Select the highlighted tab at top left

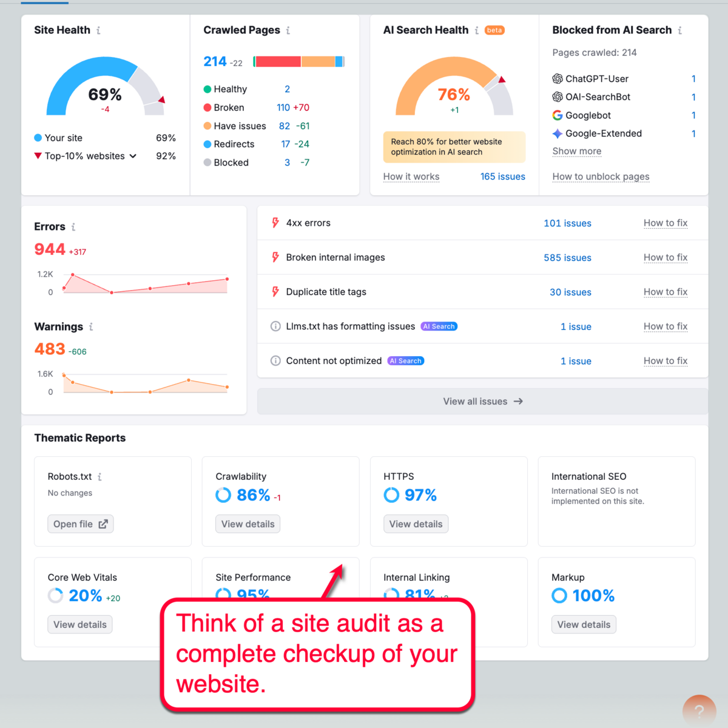(44, 2)
